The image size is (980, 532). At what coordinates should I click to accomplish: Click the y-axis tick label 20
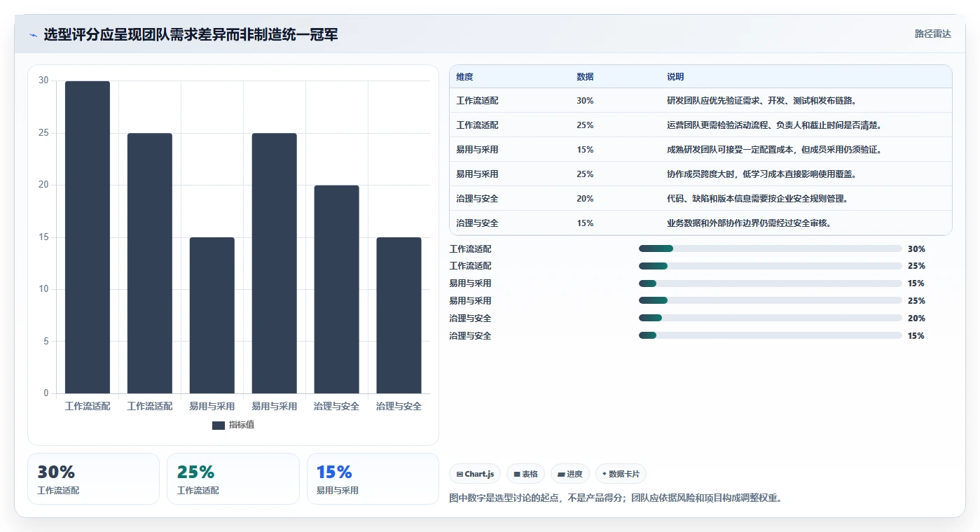pos(43,185)
